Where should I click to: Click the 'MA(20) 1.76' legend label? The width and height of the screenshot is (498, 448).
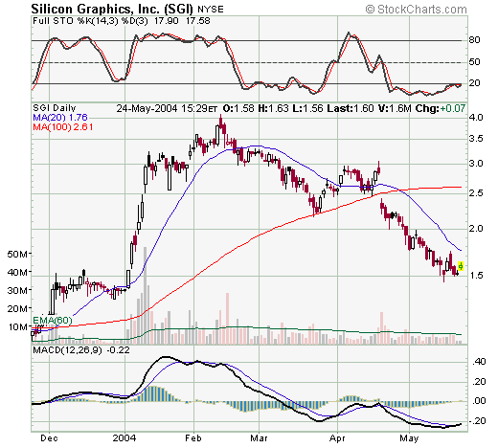point(60,117)
